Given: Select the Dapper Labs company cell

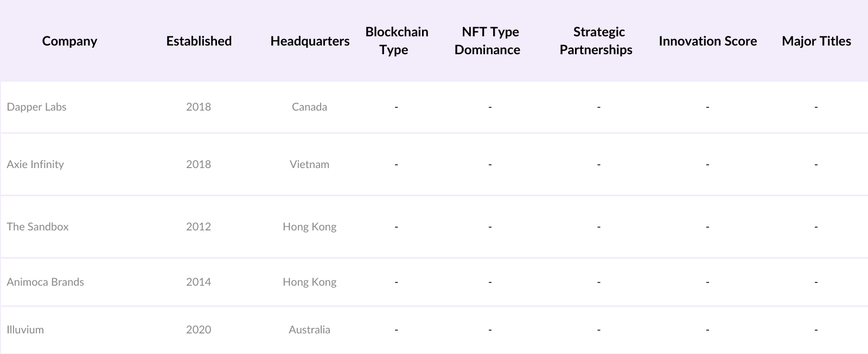Looking at the screenshot, I should 36,107.
